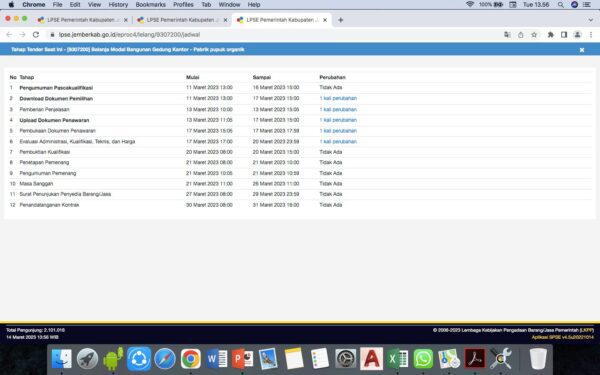
Task: Open Adobe Acrobat from the Dock
Action: [x=475, y=359]
